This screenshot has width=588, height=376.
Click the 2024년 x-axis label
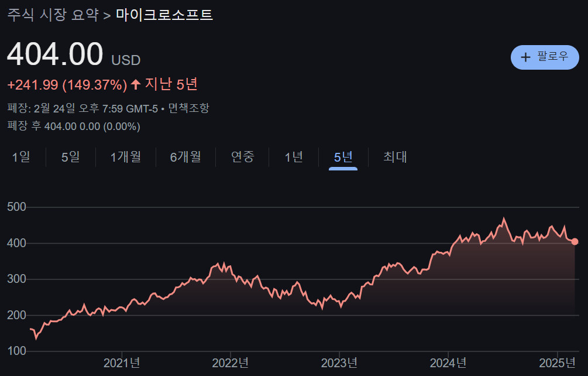448,363
